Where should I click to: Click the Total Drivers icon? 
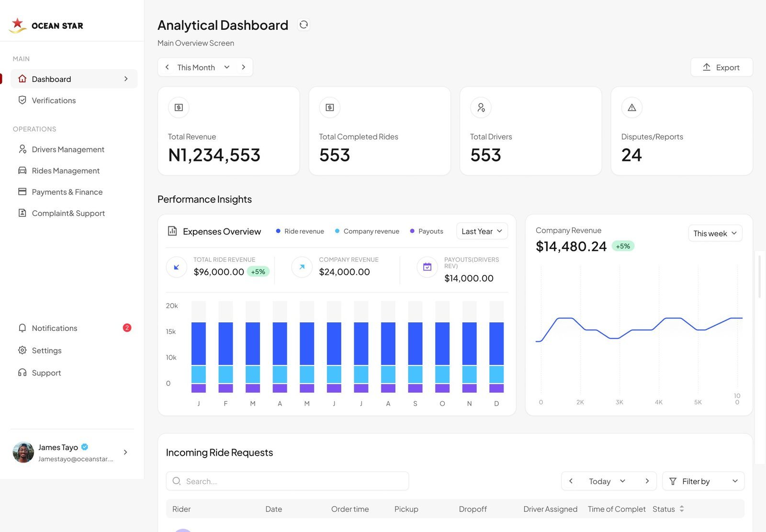pyautogui.click(x=481, y=107)
